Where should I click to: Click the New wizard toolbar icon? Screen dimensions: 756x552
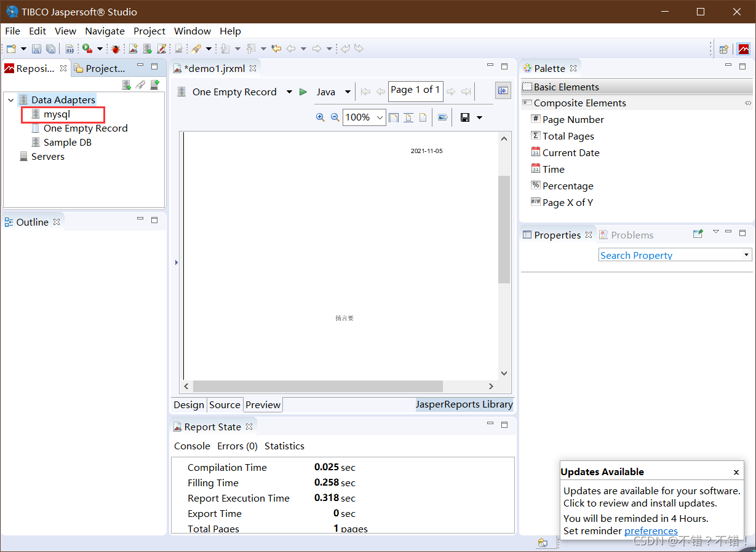pyautogui.click(x=11, y=49)
